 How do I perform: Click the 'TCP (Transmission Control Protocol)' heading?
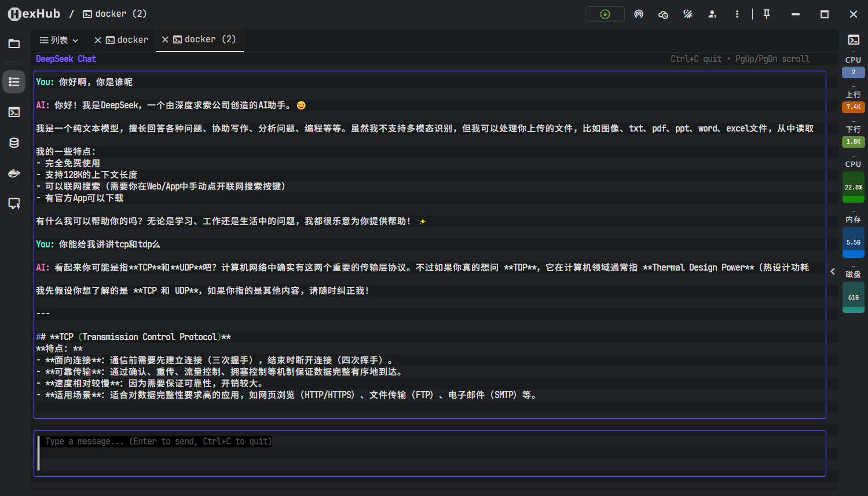coord(134,337)
